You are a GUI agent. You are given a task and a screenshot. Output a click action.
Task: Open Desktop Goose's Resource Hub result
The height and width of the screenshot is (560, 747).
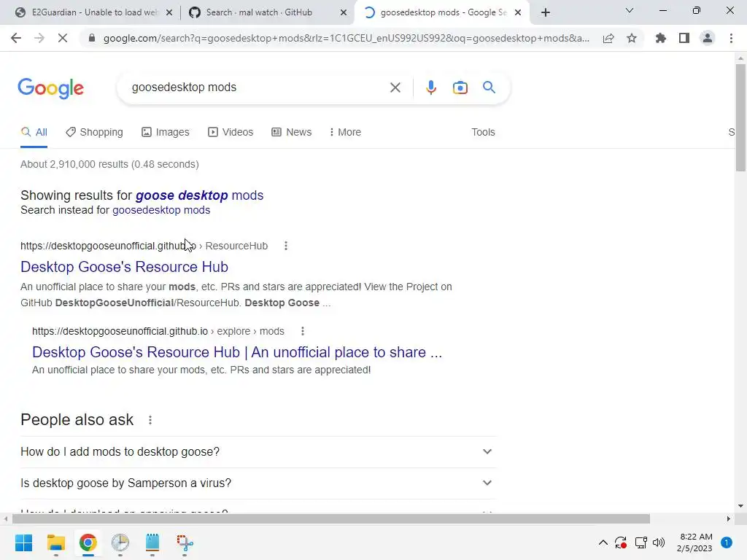click(124, 267)
